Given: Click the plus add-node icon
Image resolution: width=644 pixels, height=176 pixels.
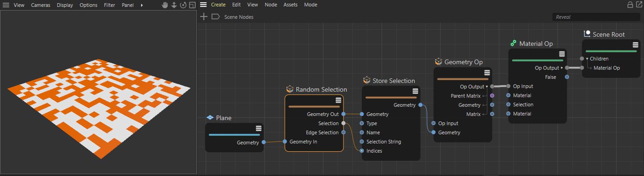Looking at the screenshot, I should coord(204,16).
